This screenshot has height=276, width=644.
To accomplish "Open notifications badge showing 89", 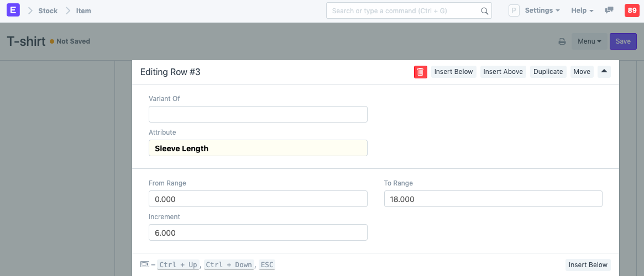I will tap(632, 10).
